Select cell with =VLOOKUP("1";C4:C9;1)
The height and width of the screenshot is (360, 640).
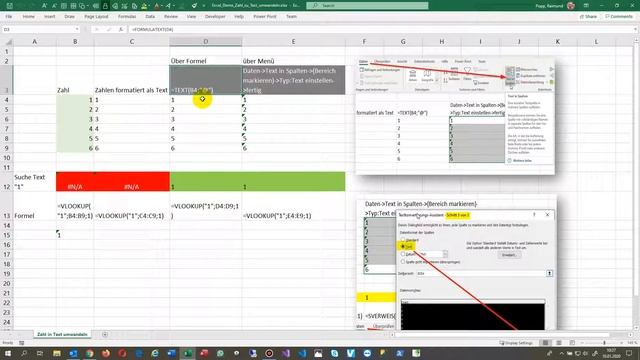pos(131,206)
